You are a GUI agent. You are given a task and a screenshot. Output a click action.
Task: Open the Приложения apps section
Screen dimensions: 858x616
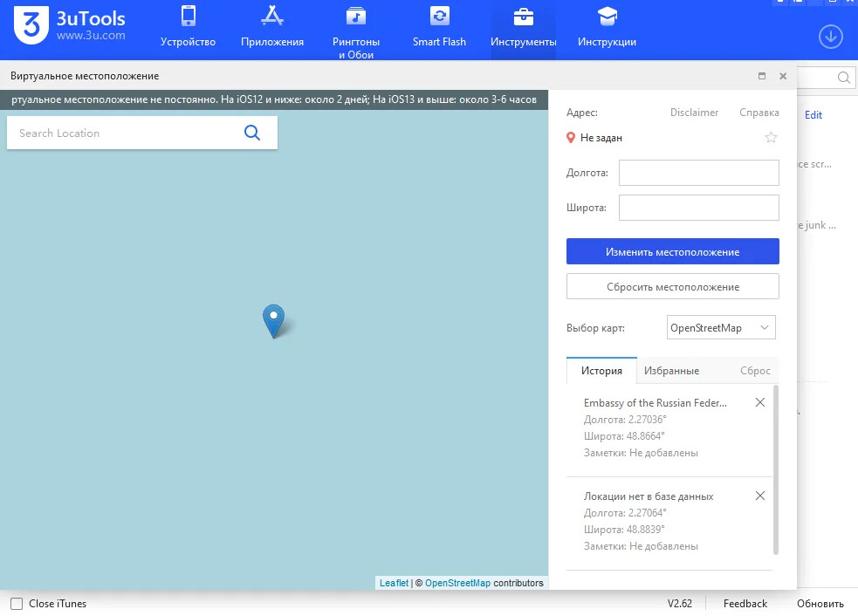tap(272, 28)
